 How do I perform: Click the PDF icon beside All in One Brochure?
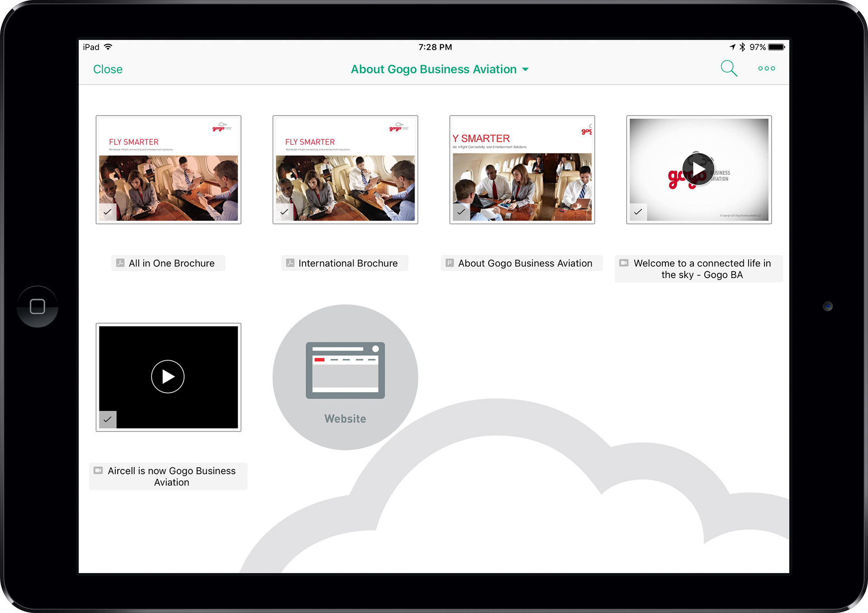(120, 263)
